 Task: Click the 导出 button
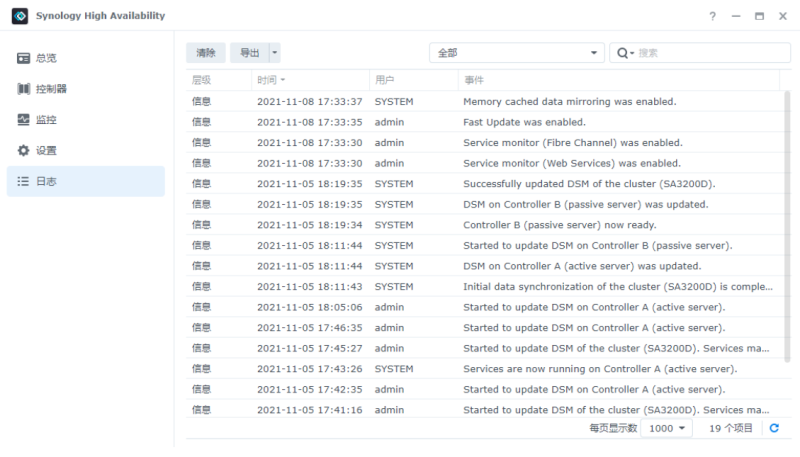coord(249,53)
